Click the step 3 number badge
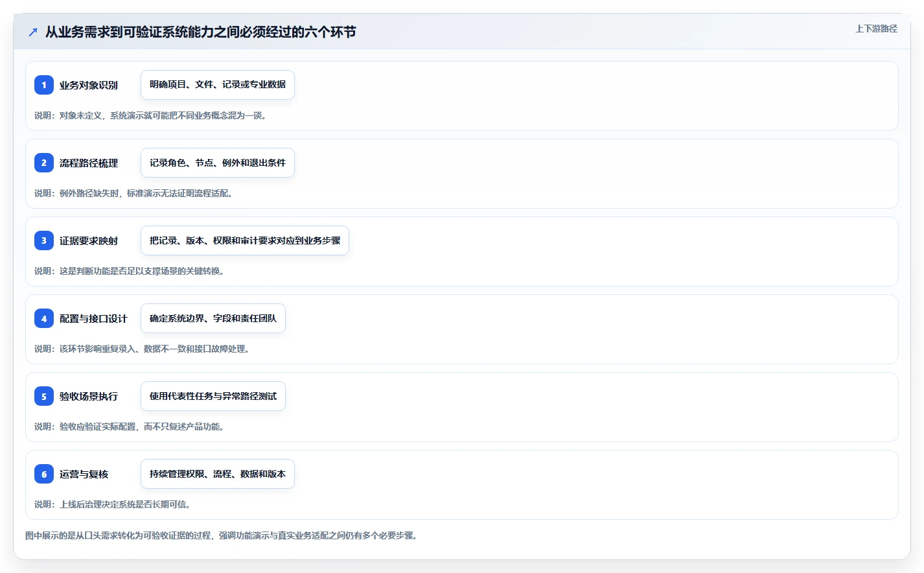Screen dimensions: 924x573 (44, 240)
